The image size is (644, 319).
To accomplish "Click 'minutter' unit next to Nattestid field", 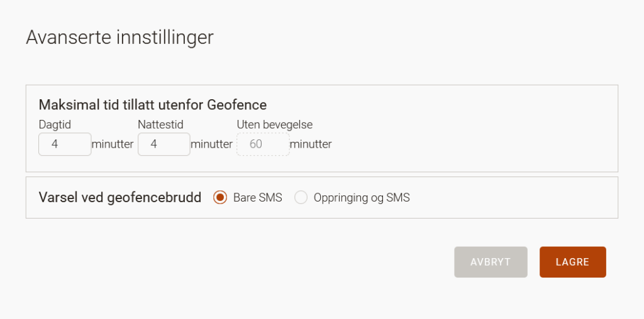I will coord(211,144).
